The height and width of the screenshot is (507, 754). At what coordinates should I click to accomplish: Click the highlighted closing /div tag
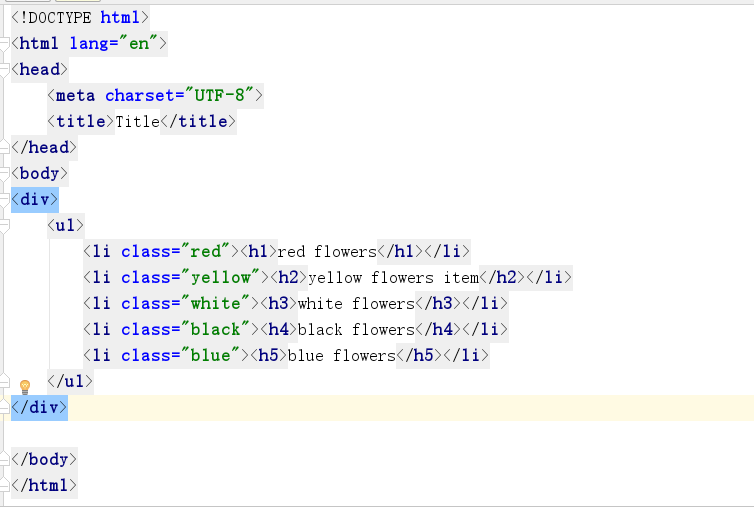(39, 407)
